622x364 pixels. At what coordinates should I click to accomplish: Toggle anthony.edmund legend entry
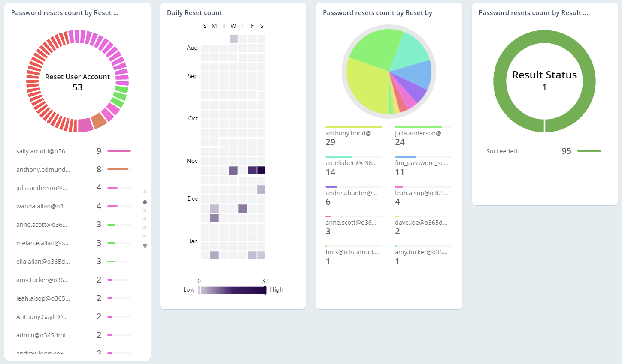click(x=43, y=170)
